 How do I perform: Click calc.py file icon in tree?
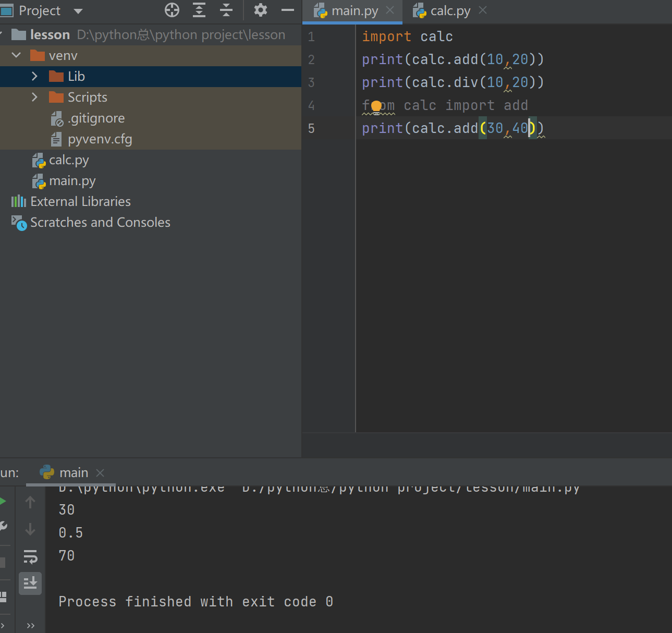(x=39, y=161)
